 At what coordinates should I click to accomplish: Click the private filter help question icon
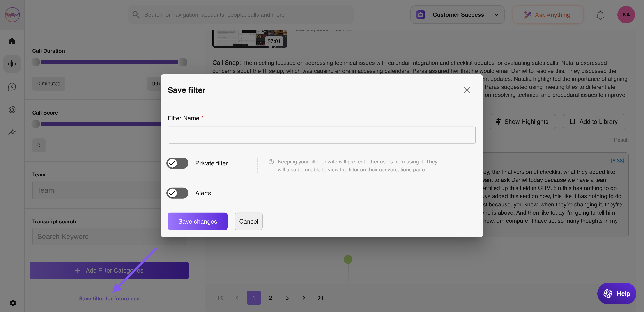271,162
